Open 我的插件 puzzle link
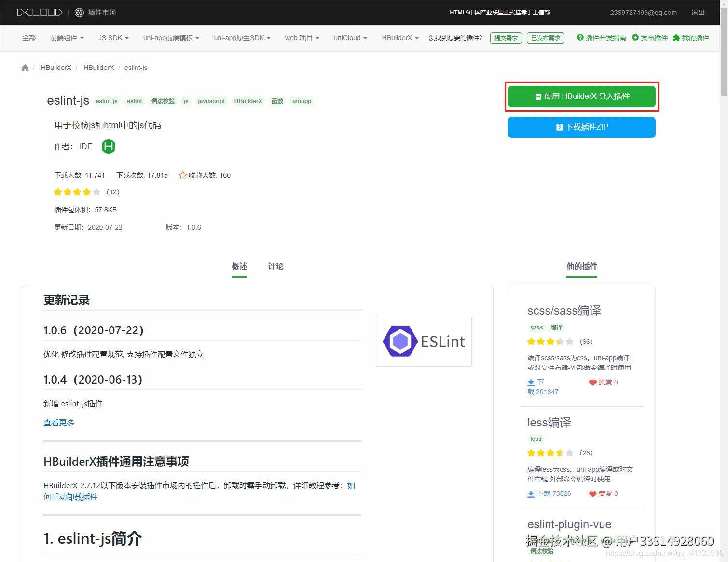728x562 pixels. [691, 38]
